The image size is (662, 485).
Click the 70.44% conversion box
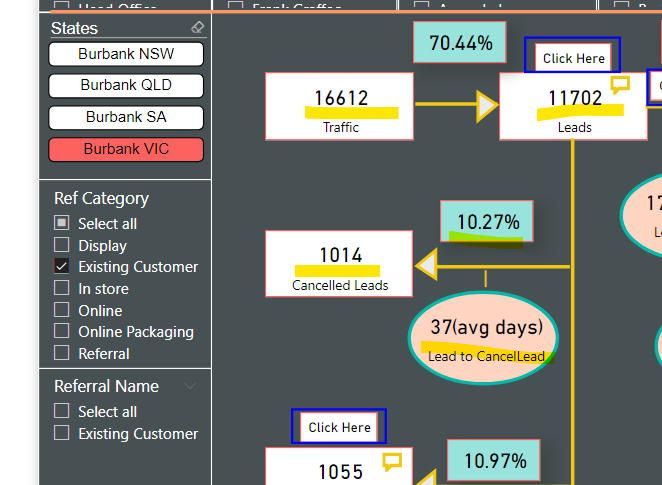[x=460, y=42]
